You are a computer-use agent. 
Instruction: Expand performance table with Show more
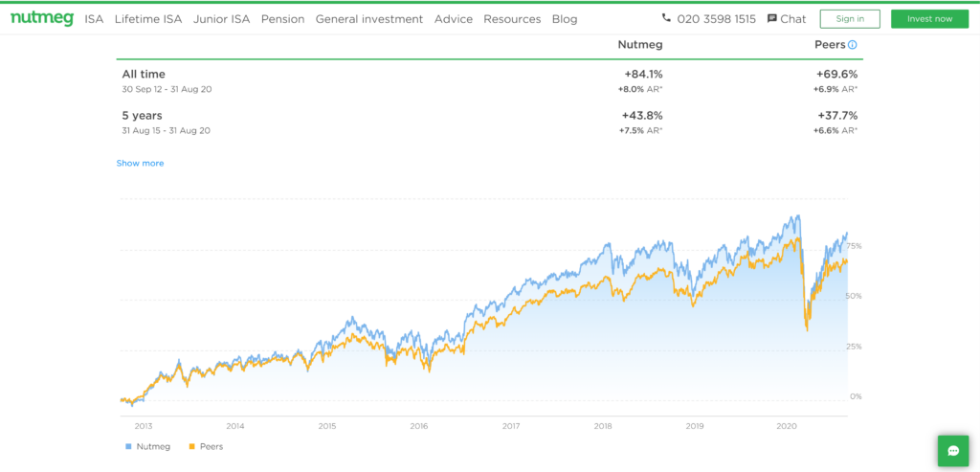tap(140, 163)
